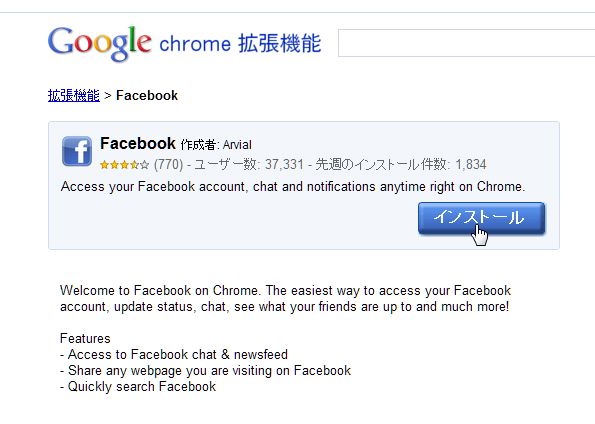Focus the extensions search box
The image size is (595, 424).
[x=466, y=43]
